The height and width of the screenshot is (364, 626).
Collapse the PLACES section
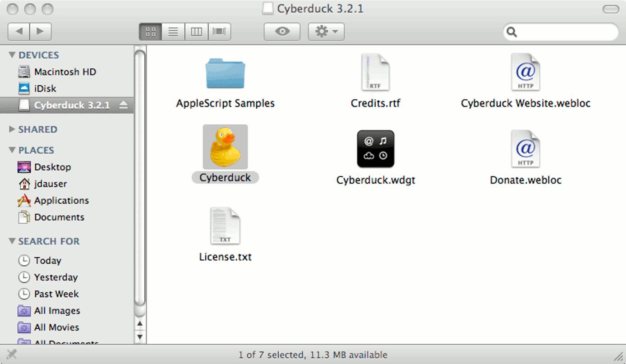(11, 150)
